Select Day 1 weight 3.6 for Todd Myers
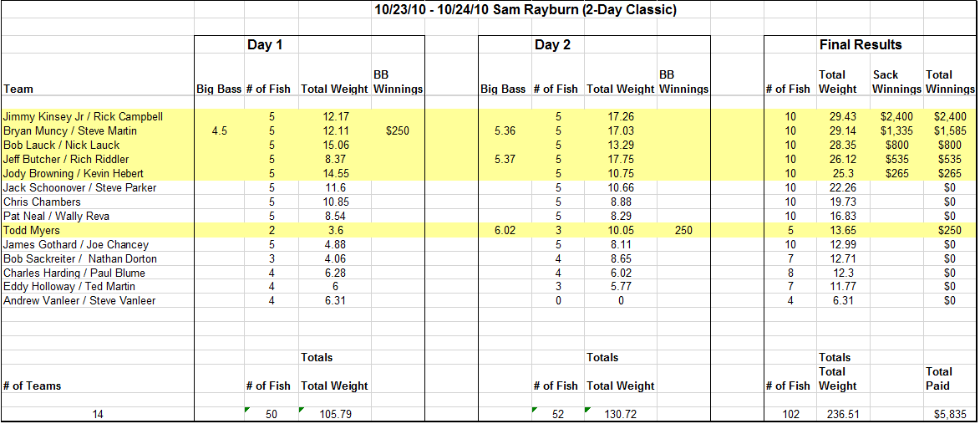 [x=335, y=230]
